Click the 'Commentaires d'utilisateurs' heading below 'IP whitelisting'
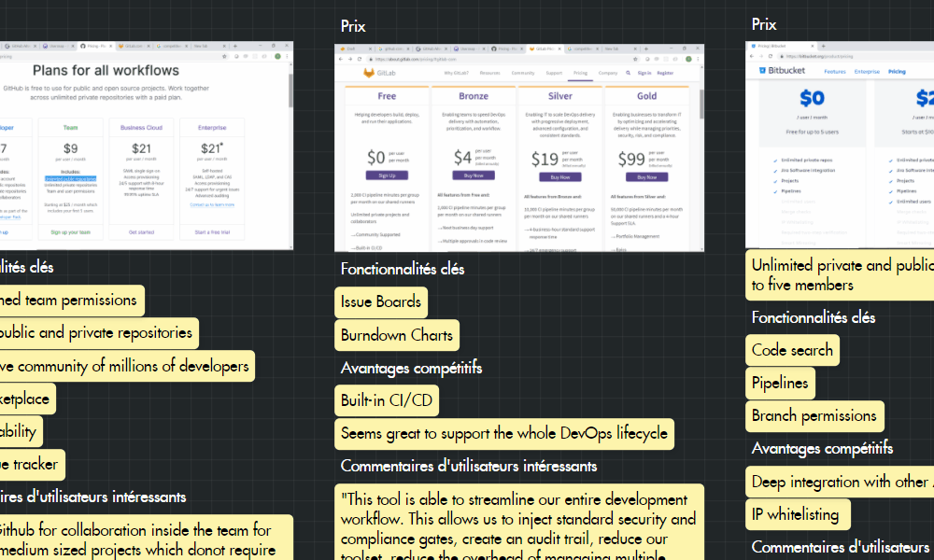This screenshot has width=934, height=560. click(x=841, y=547)
